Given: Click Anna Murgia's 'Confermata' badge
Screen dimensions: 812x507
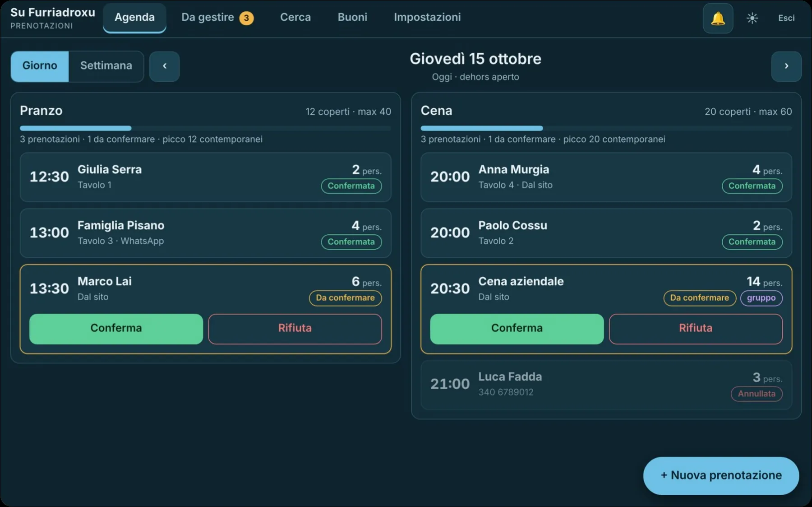Looking at the screenshot, I should click(752, 186).
